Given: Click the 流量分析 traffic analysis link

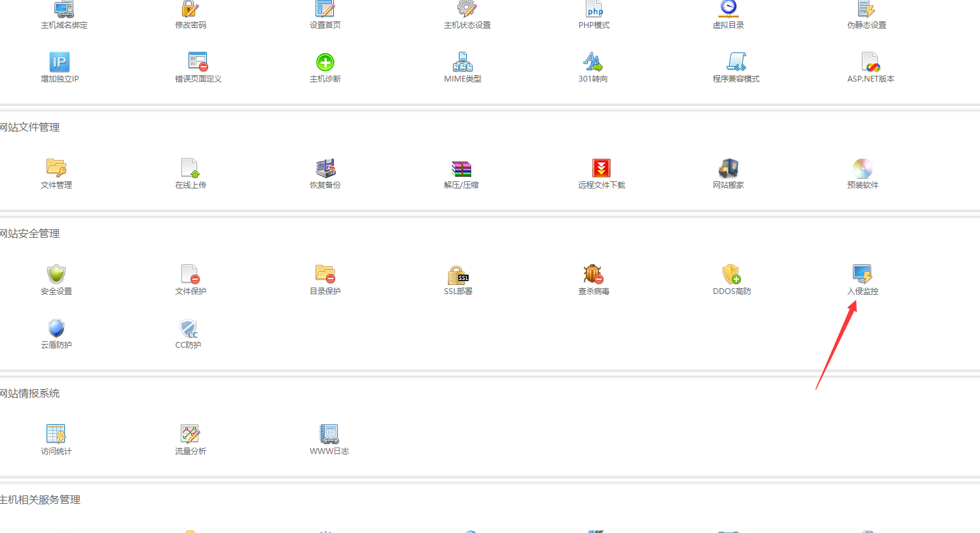Looking at the screenshot, I should [191, 451].
